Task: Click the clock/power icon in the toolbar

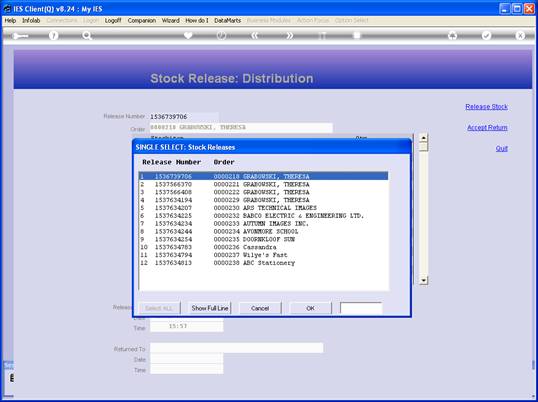Action: click(x=222, y=35)
